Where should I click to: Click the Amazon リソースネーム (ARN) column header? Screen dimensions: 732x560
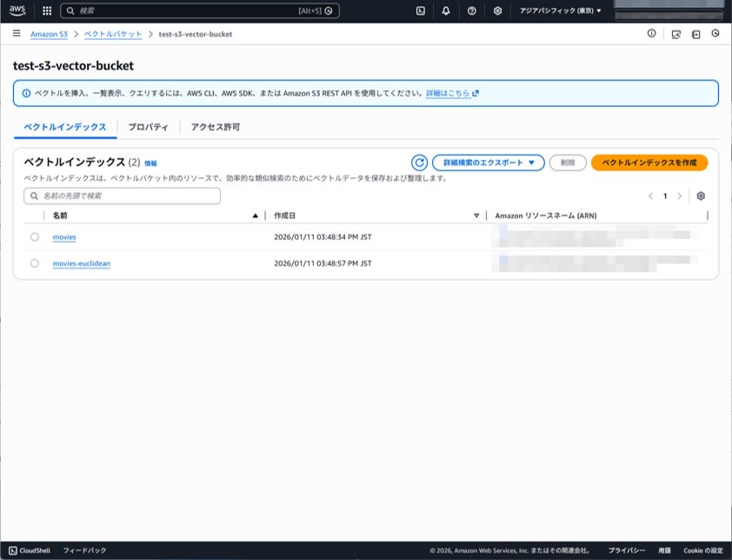546,216
